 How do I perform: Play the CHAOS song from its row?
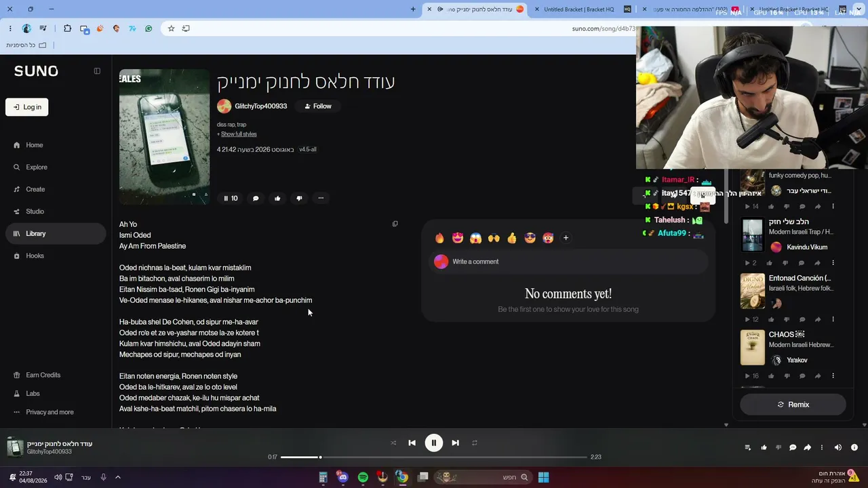pyautogui.click(x=747, y=376)
